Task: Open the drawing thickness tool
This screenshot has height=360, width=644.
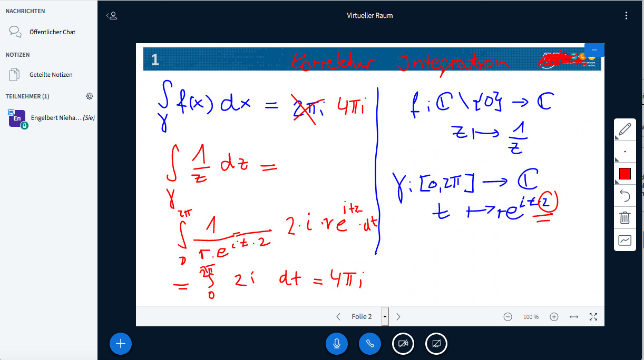Action: click(x=625, y=151)
